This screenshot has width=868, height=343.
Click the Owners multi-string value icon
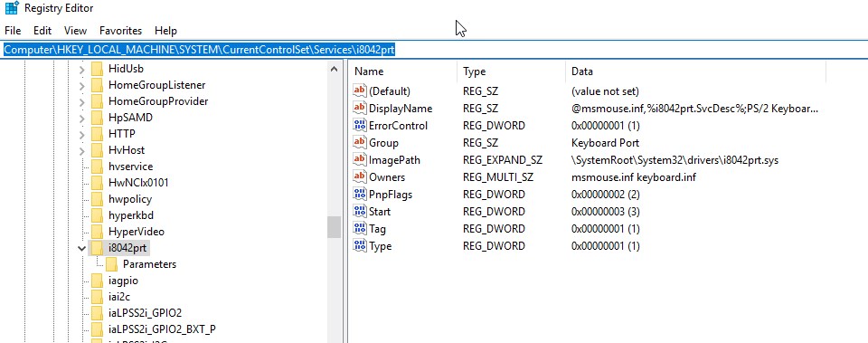[360, 176]
